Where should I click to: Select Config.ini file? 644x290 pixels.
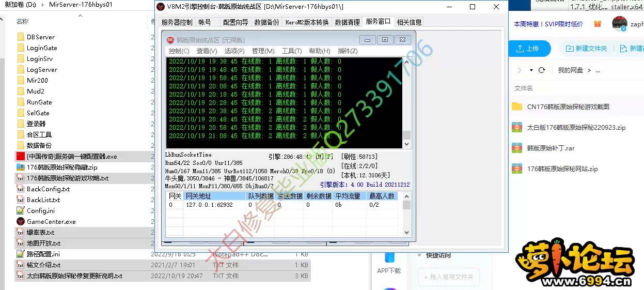pyautogui.click(x=40, y=211)
